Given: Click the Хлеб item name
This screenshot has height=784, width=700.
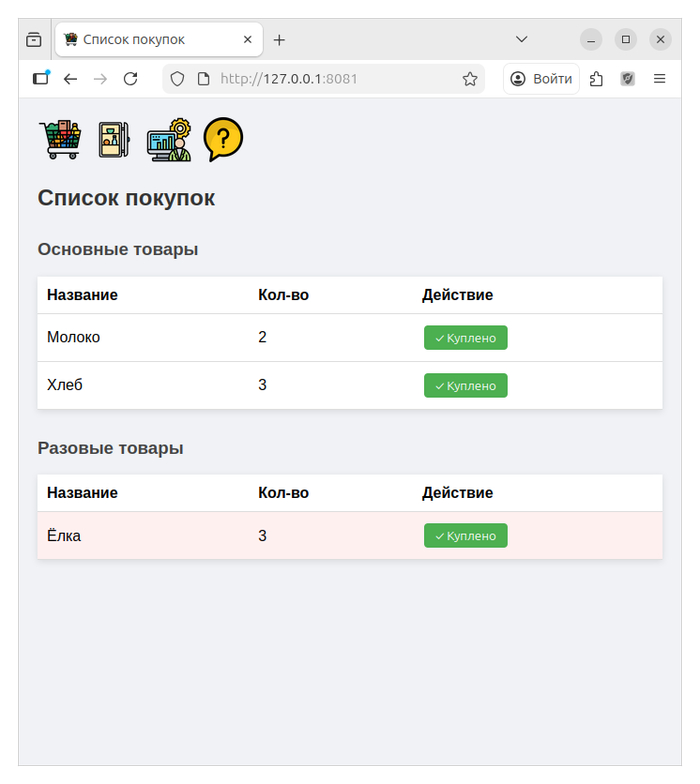Looking at the screenshot, I should (x=64, y=385).
